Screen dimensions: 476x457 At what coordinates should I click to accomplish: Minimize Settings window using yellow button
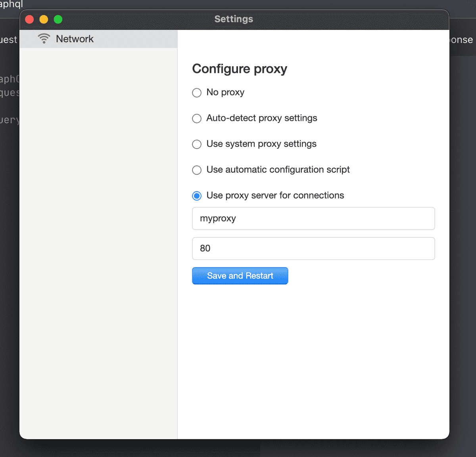pyautogui.click(x=44, y=19)
